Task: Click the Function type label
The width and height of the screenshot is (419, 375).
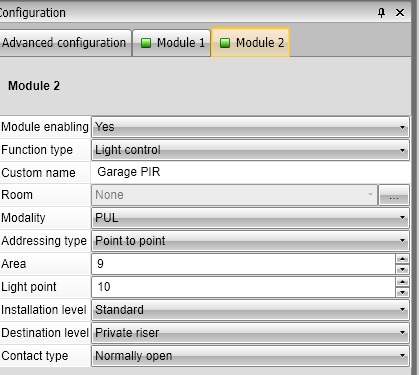Action: pyautogui.click(x=37, y=150)
